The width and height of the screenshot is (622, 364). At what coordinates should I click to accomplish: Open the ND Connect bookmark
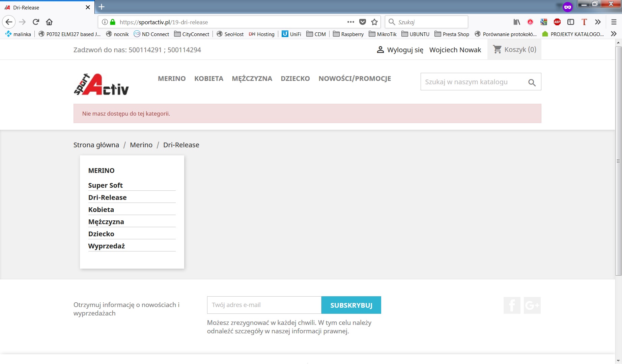pos(151,34)
